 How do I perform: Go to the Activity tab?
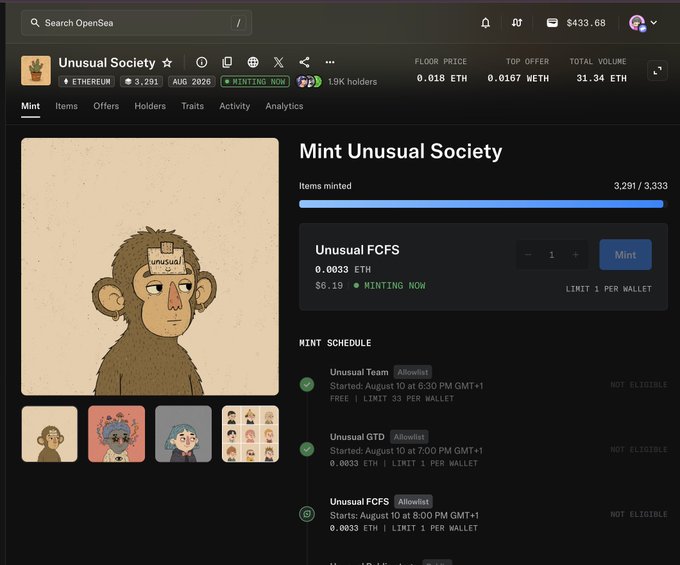click(235, 106)
